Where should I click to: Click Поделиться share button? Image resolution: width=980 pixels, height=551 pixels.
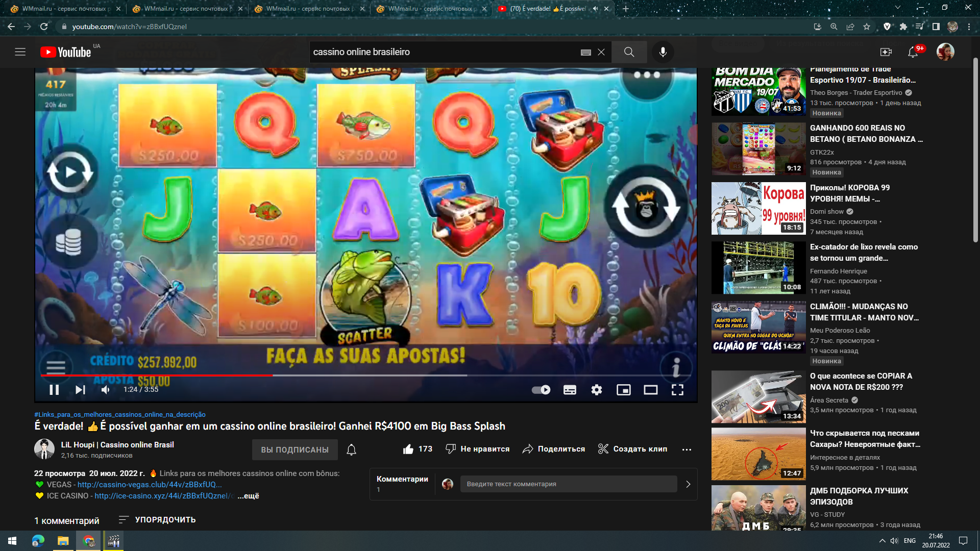(554, 449)
